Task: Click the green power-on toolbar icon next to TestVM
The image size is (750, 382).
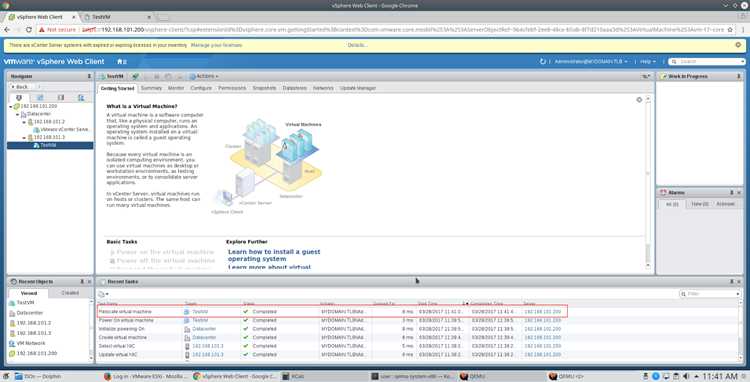Action: point(136,76)
